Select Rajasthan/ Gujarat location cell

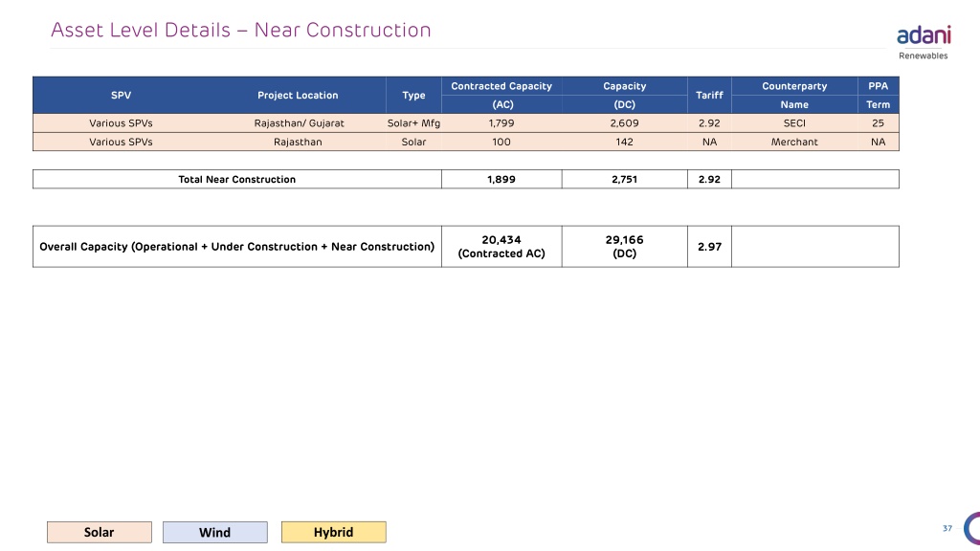tap(299, 123)
